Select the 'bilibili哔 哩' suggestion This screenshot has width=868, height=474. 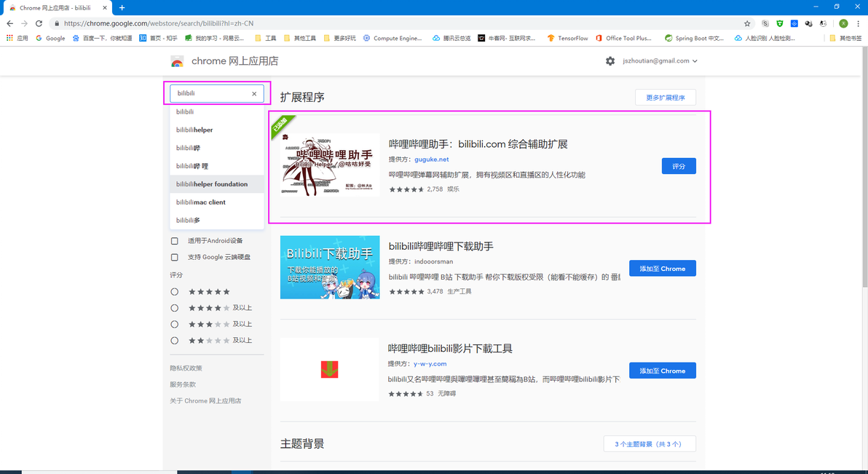[x=217, y=165]
